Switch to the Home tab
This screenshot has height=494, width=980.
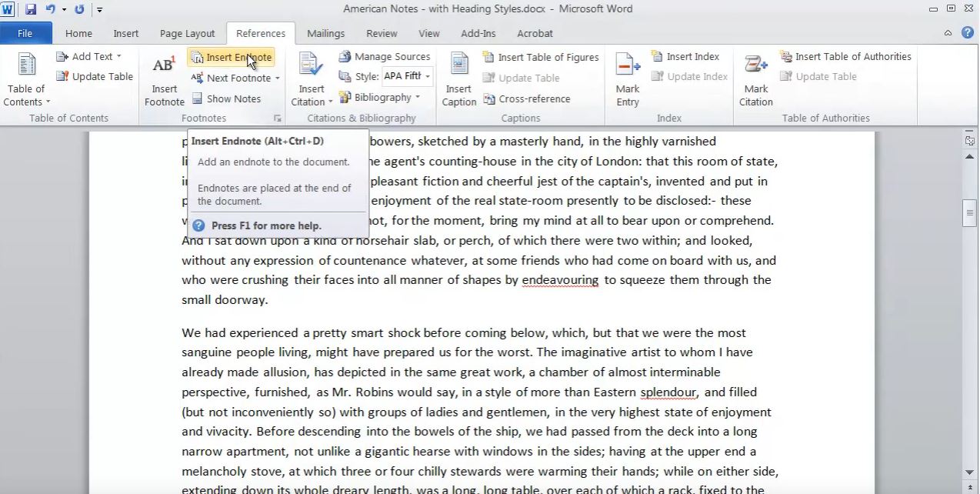click(x=78, y=33)
